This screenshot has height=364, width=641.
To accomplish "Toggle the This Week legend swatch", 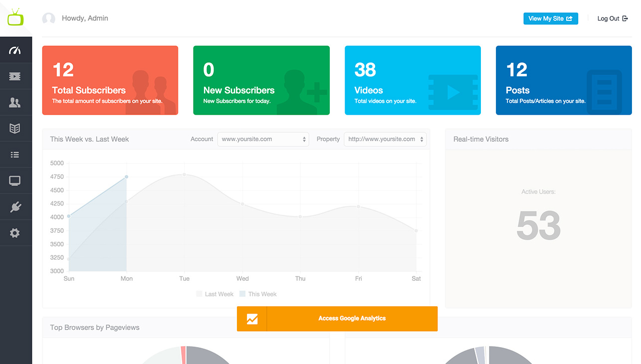I will [x=243, y=294].
